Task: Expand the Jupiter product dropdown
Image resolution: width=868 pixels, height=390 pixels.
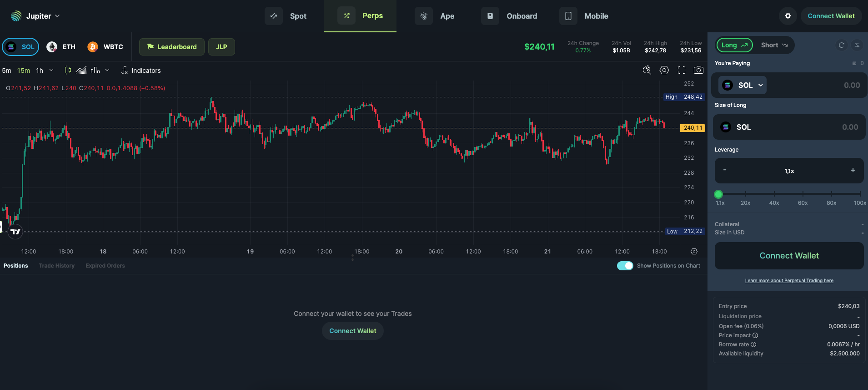Action: [x=57, y=16]
